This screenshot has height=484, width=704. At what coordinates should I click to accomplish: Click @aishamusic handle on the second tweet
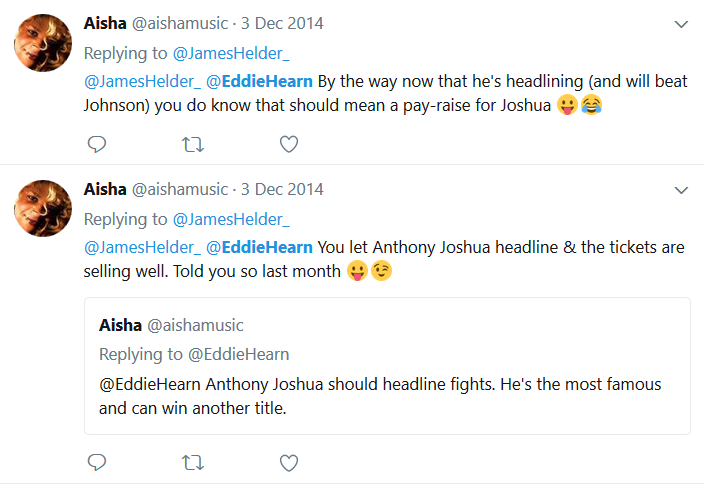click(179, 189)
